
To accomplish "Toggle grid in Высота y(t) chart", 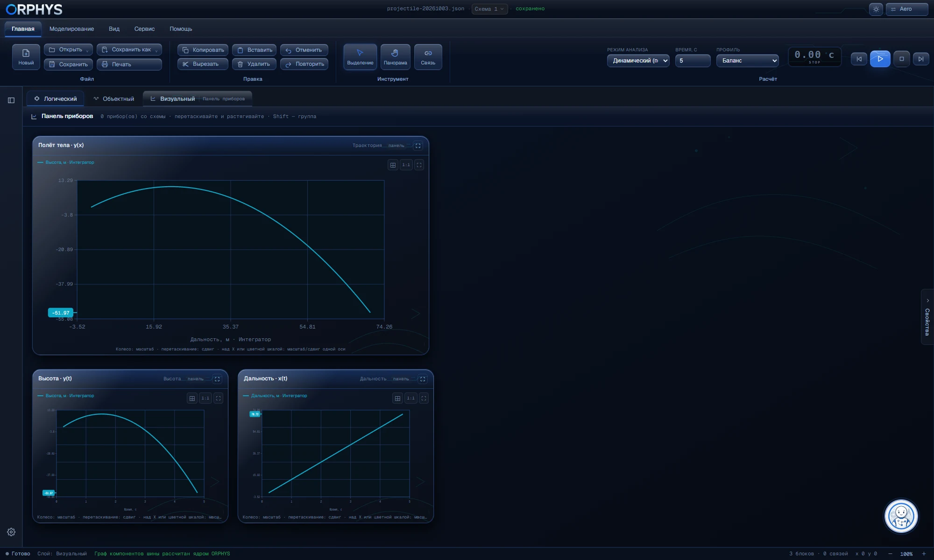I will [192, 398].
